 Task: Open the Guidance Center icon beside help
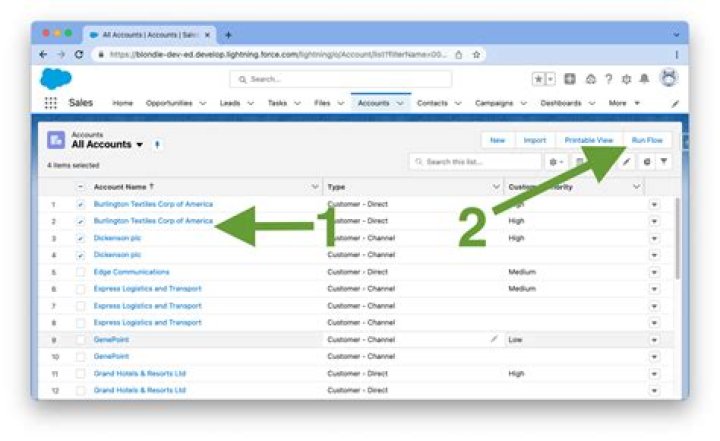pyautogui.click(x=591, y=79)
